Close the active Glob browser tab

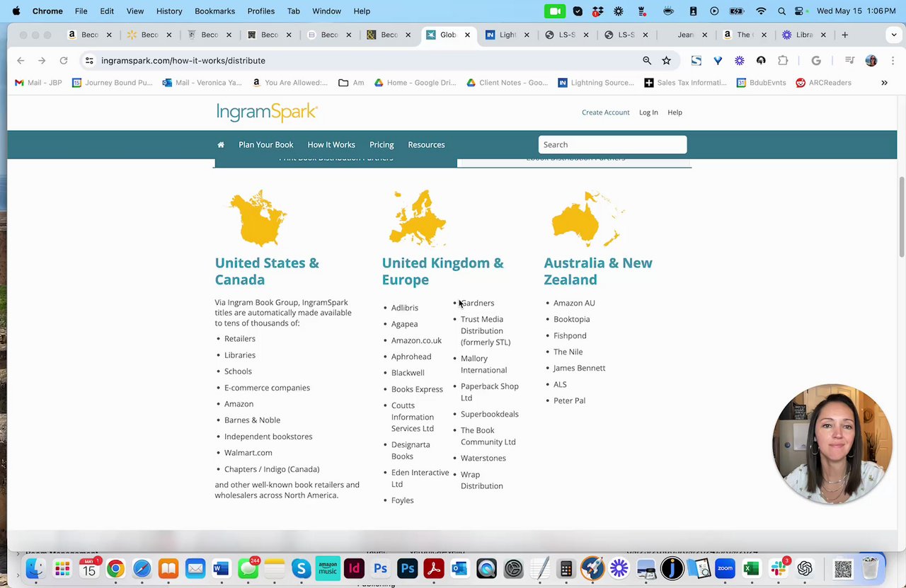point(467,35)
